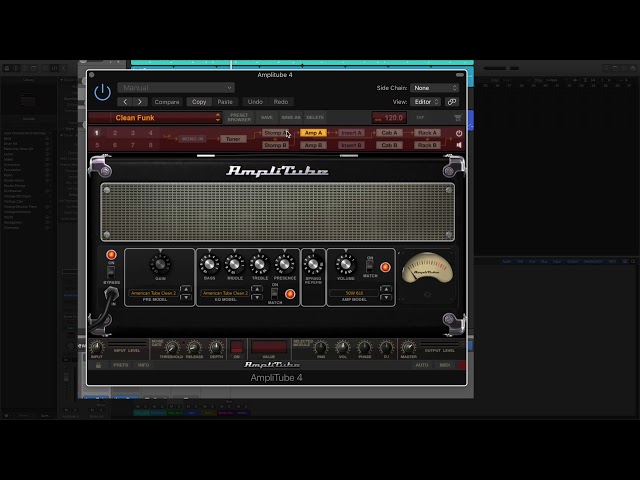Click the bottom-bar lock icon
Screen dimensions: 640x480
click(x=98, y=365)
